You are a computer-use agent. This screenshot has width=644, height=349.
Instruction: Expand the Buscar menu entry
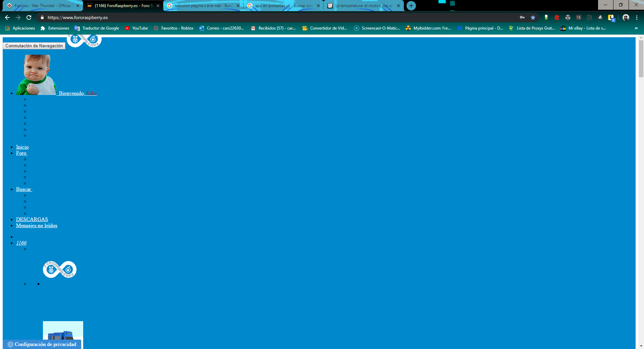click(x=23, y=189)
